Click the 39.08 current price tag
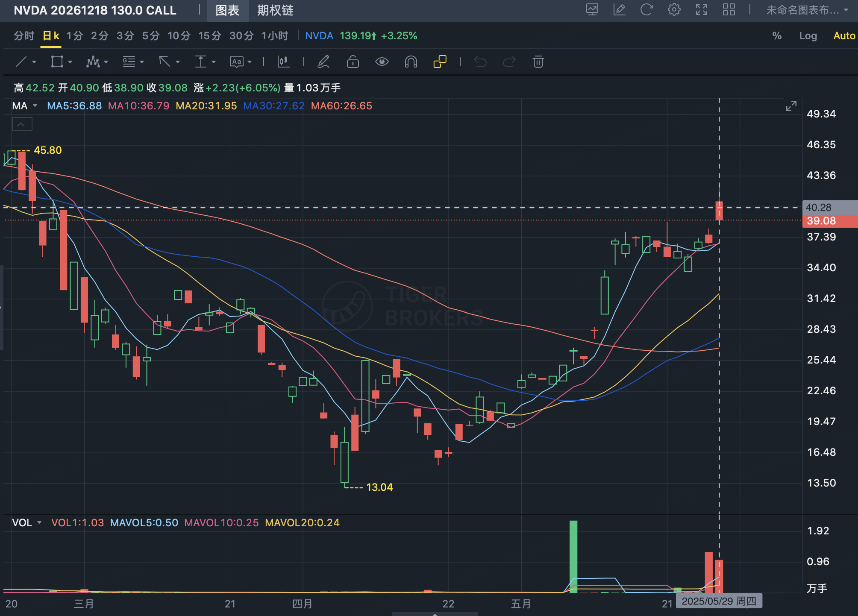The height and width of the screenshot is (616, 858). click(x=830, y=221)
